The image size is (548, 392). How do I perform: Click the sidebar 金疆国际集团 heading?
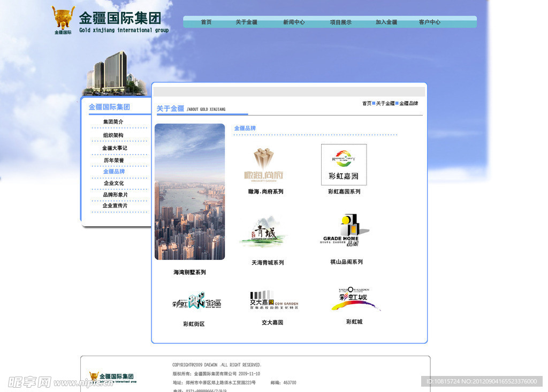(109, 107)
